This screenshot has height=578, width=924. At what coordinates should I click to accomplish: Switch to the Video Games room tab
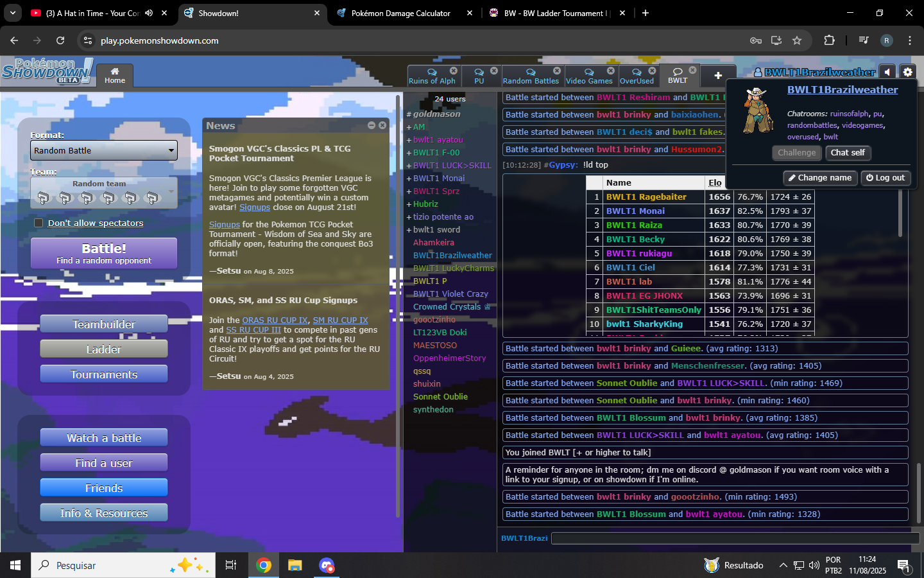point(589,76)
